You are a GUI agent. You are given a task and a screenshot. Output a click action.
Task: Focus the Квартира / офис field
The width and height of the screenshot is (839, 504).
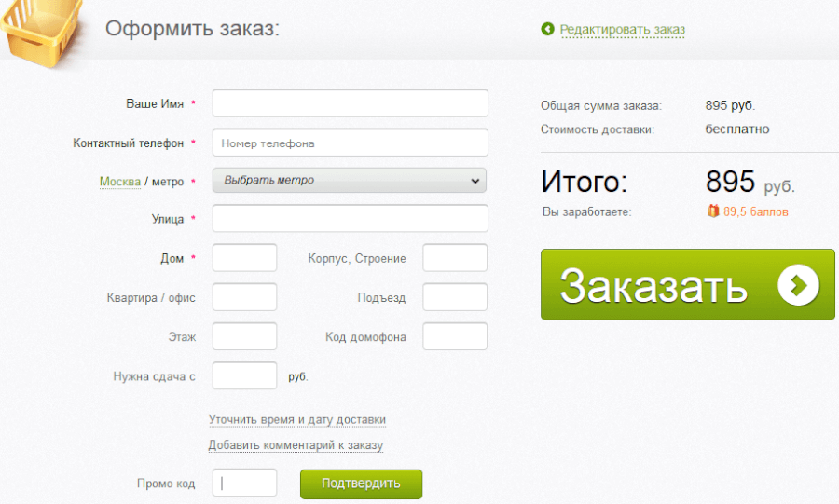tap(244, 297)
